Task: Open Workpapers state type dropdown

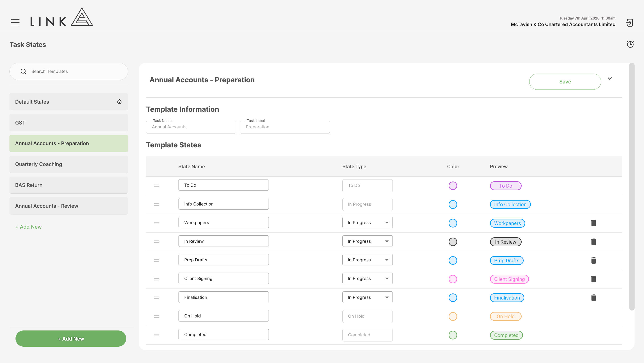Action: coord(367,222)
